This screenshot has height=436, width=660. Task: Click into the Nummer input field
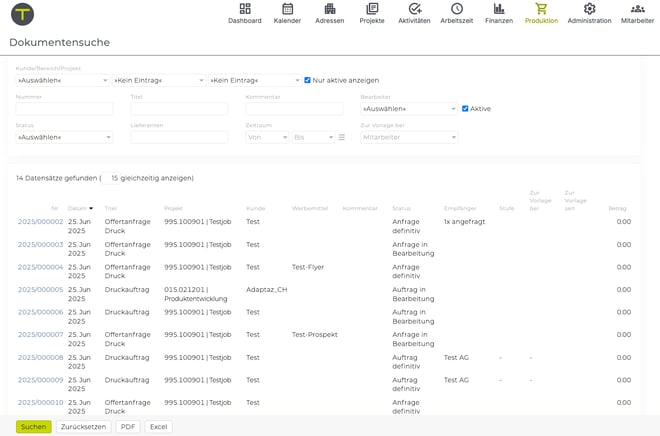[x=64, y=109]
